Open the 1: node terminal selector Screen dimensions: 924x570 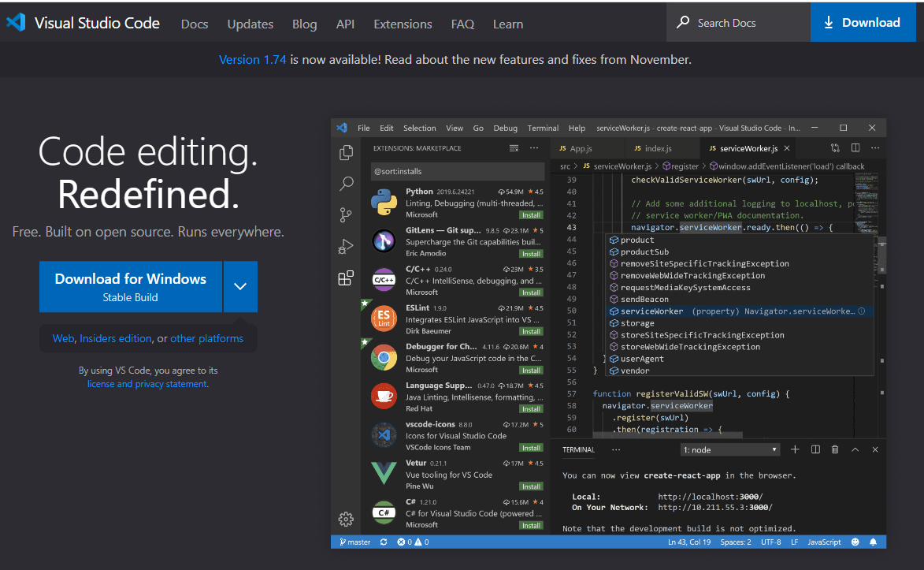click(730, 449)
